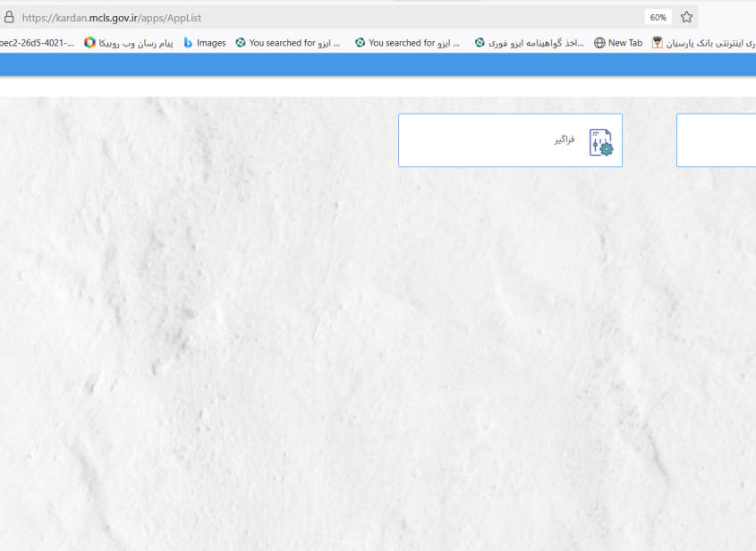Image resolution: width=756 pixels, height=551 pixels.
Task: Focus the kardan.mcls.gov.ir address field
Action: tap(268, 17)
